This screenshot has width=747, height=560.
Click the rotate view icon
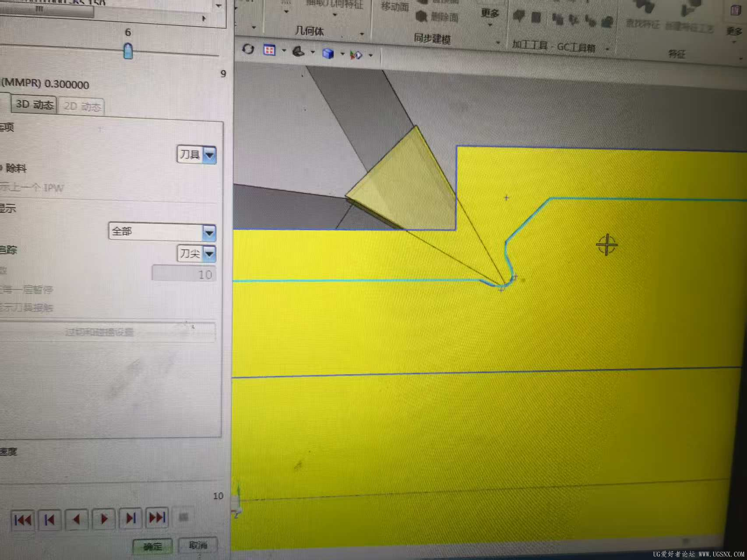(248, 49)
